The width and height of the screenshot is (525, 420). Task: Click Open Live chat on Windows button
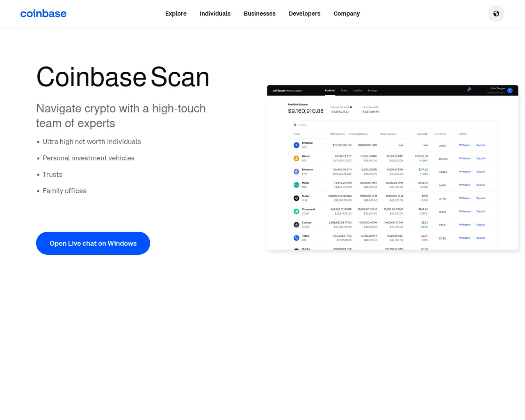pyautogui.click(x=93, y=243)
